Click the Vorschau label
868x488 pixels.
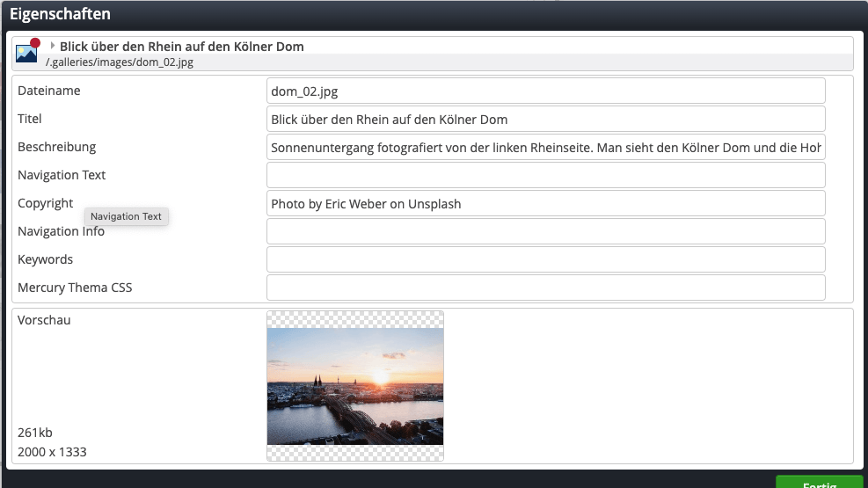point(44,320)
